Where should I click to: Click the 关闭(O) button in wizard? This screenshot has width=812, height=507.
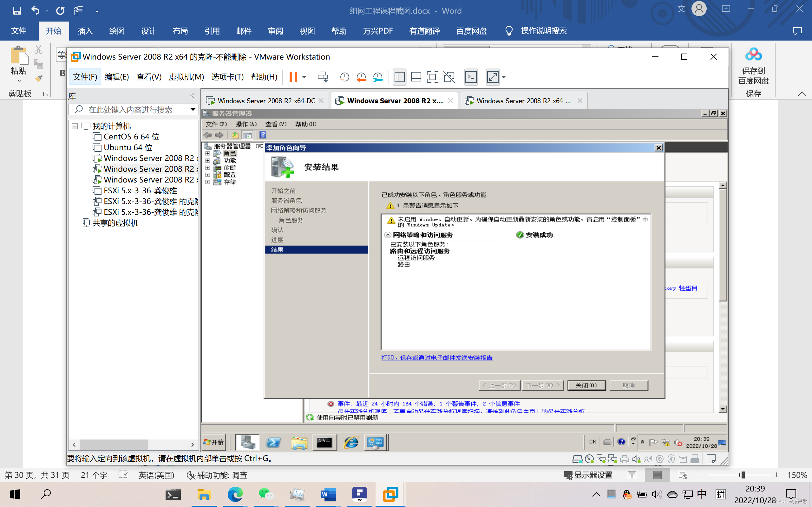coord(586,385)
